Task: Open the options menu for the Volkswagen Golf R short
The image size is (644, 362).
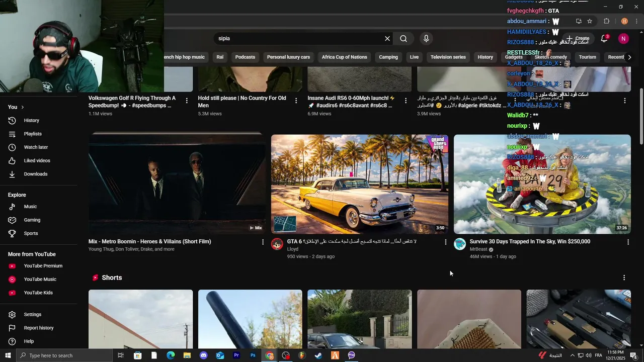Action: click(187, 101)
